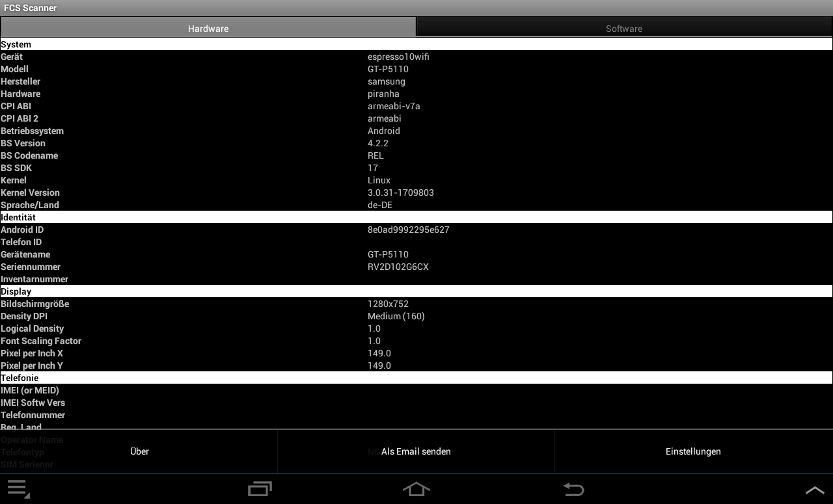Click the BS SDK label
The height and width of the screenshot is (504, 833).
click(x=16, y=168)
